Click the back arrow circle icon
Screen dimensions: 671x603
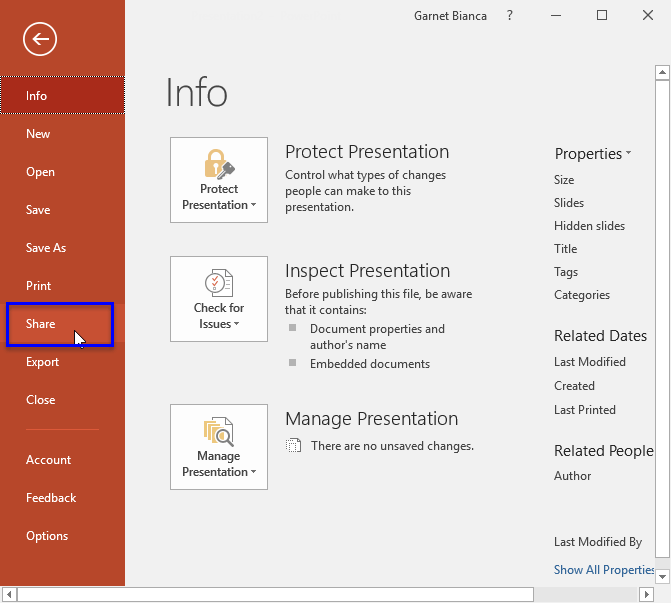[x=40, y=39]
